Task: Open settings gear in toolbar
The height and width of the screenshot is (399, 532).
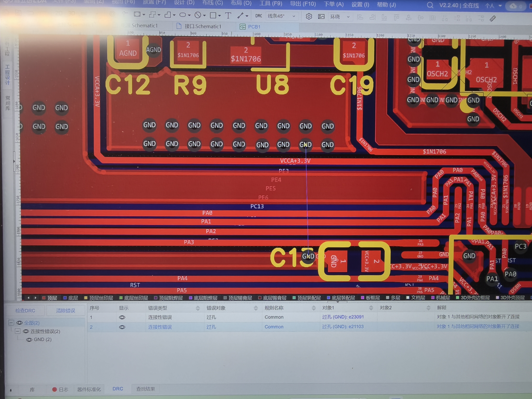Action: [x=309, y=16]
